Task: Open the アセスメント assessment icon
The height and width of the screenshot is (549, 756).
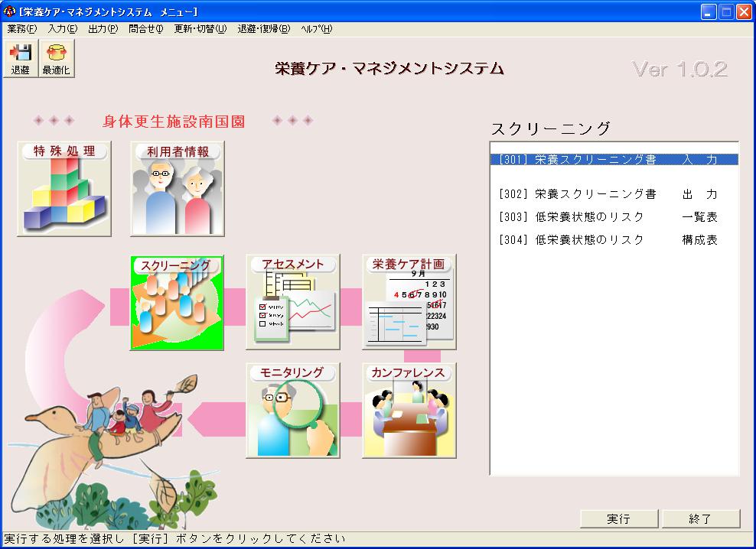Action: click(x=293, y=303)
